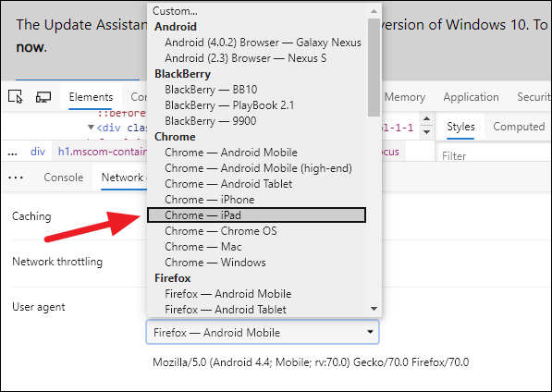Screen dimensions: 552x392
Task: Collapse the div element tree triangle
Action: [91, 127]
